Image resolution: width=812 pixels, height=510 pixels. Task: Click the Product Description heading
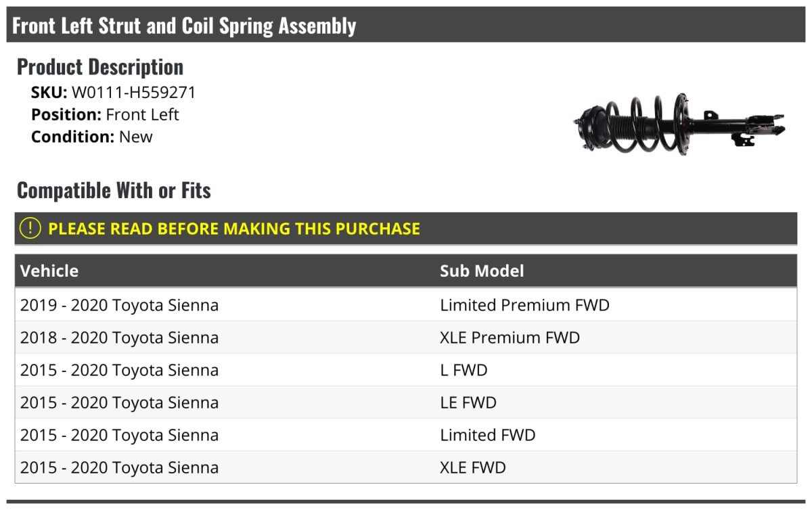[100, 67]
